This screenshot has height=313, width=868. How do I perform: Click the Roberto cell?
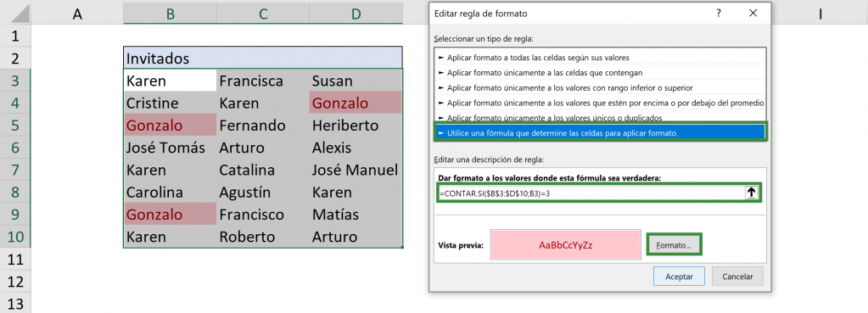pyautogui.click(x=263, y=237)
